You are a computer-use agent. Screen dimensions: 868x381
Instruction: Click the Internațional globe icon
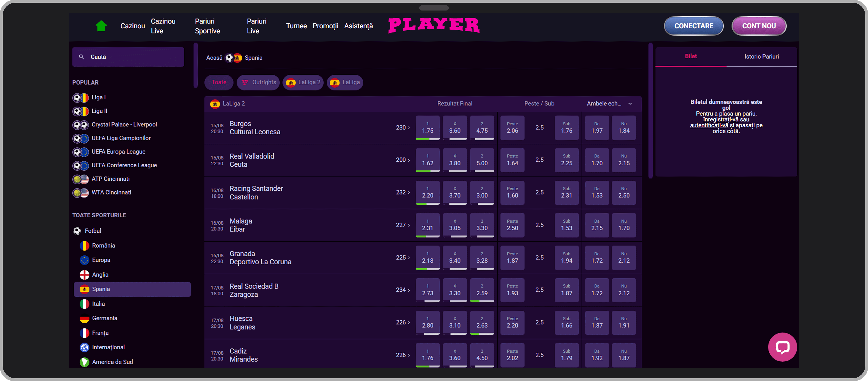pos(84,347)
